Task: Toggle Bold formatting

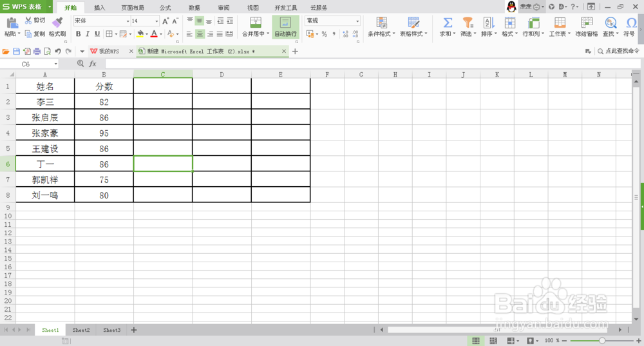Action: pyautogui.click(x=78, y=34)
